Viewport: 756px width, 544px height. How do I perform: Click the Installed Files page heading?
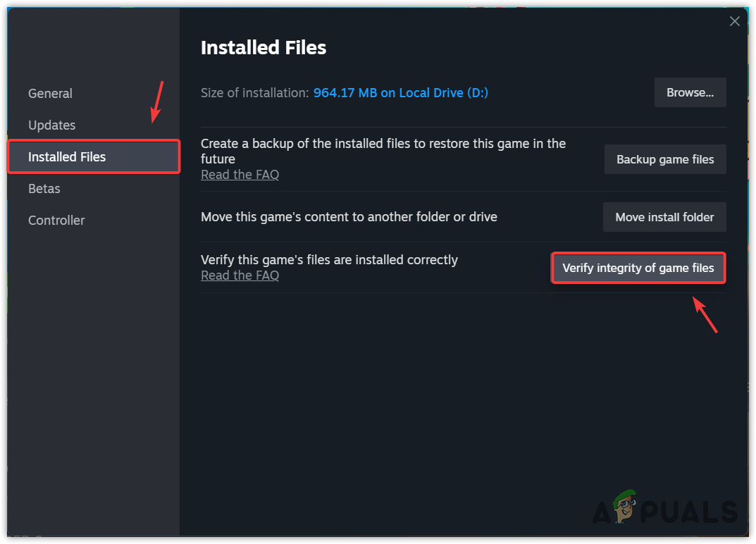[x=264, y=47]
